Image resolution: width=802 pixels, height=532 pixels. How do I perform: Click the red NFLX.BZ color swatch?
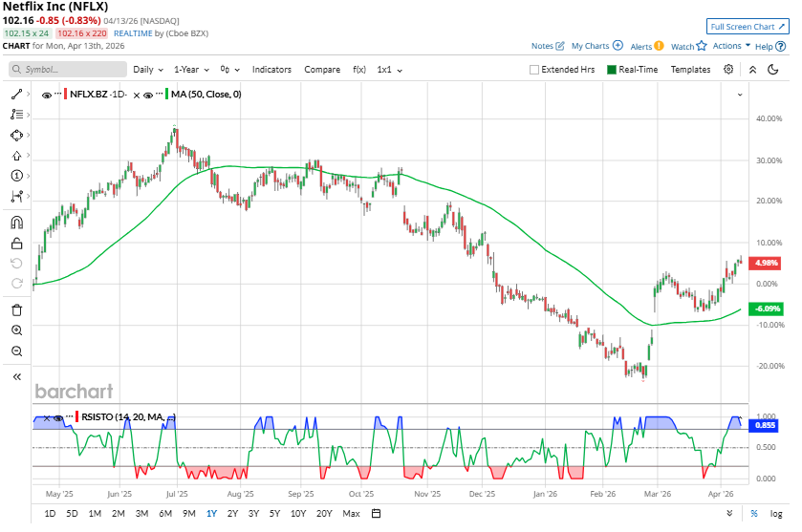(65, 95)
